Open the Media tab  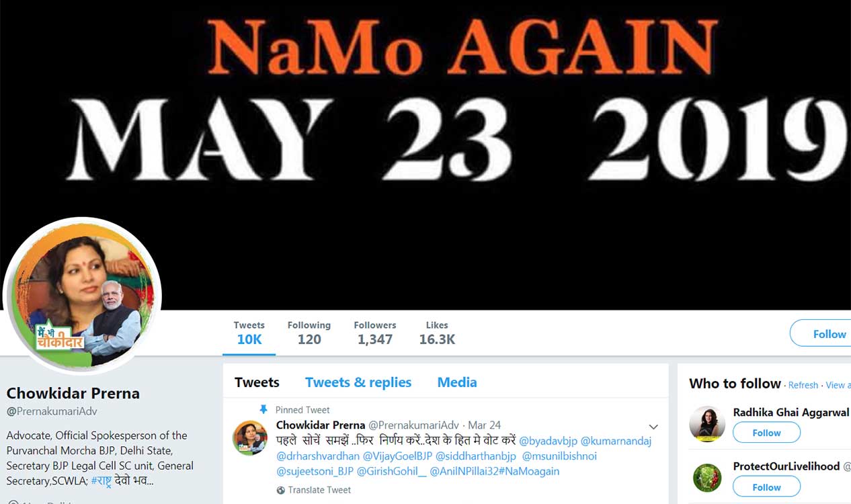pyautogui.click(x=457, y=382)
